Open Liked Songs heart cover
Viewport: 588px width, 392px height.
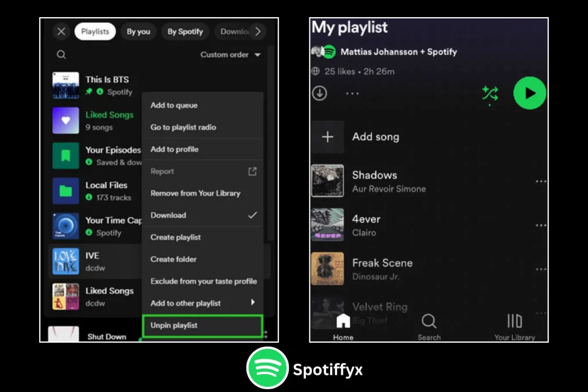[x=65, y=121]
